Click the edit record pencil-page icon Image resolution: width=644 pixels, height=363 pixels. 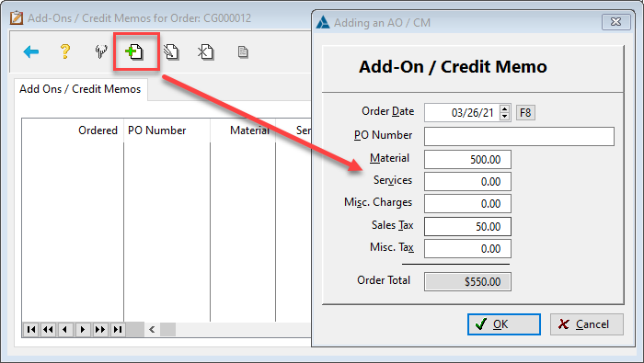click(171, 52)
